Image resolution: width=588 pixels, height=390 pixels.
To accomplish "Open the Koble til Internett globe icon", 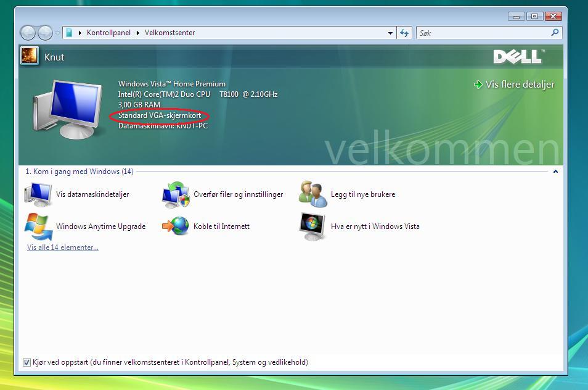I will (176, 226).
